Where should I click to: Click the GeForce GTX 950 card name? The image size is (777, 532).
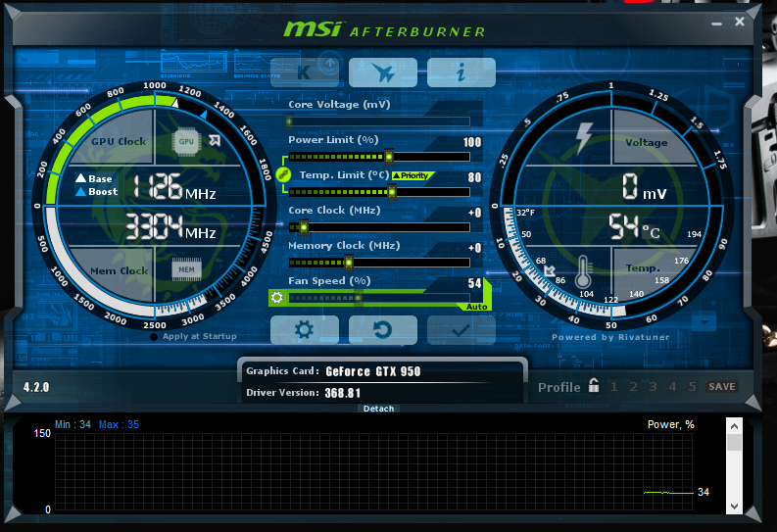[372, 371]
